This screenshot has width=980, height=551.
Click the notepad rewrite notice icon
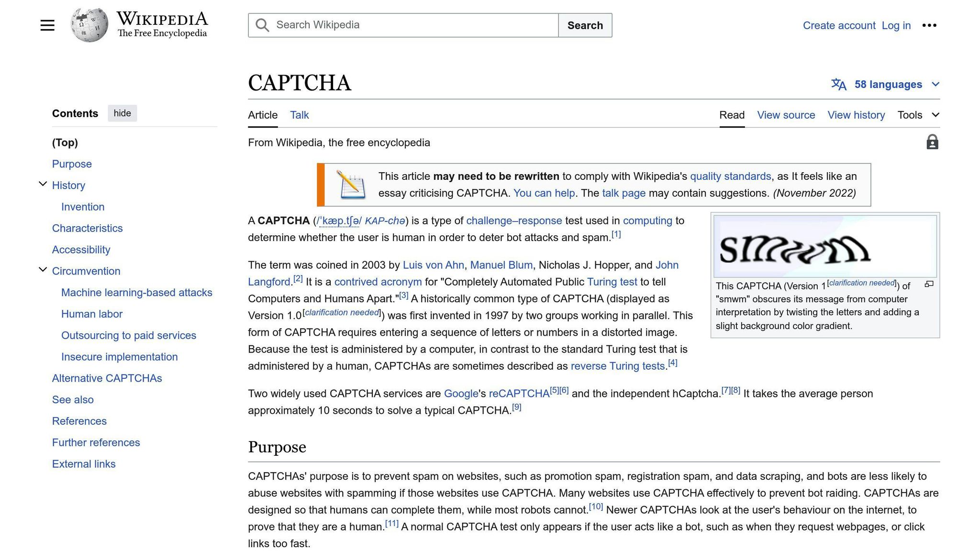pyautogui.click(x=351, y=184)
